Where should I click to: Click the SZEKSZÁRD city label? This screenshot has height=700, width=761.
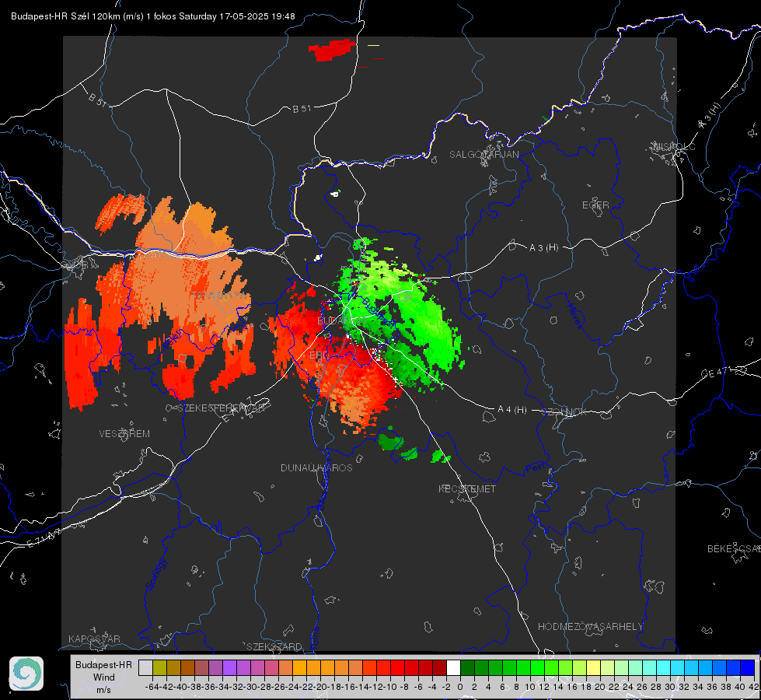point(274,646)
